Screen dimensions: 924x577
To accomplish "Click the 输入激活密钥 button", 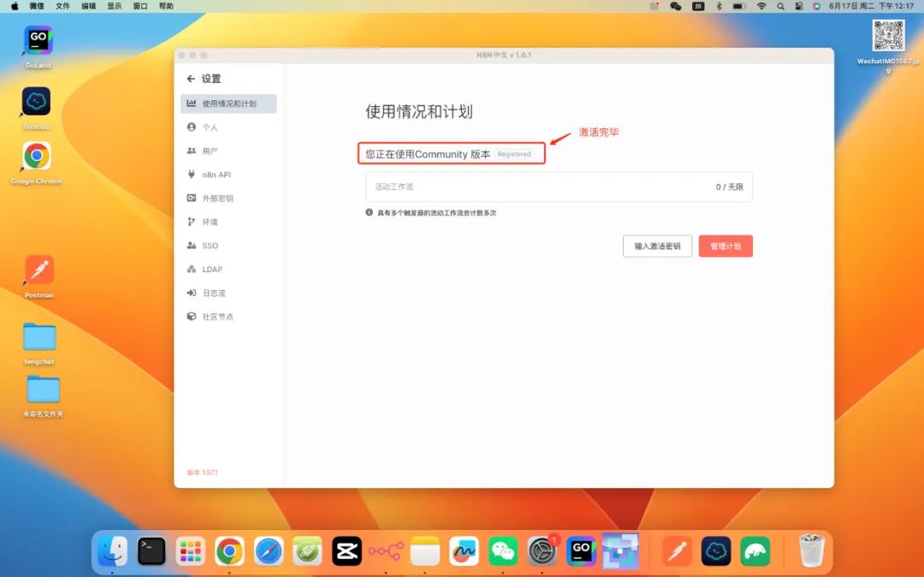I will (x=657, y=247).
